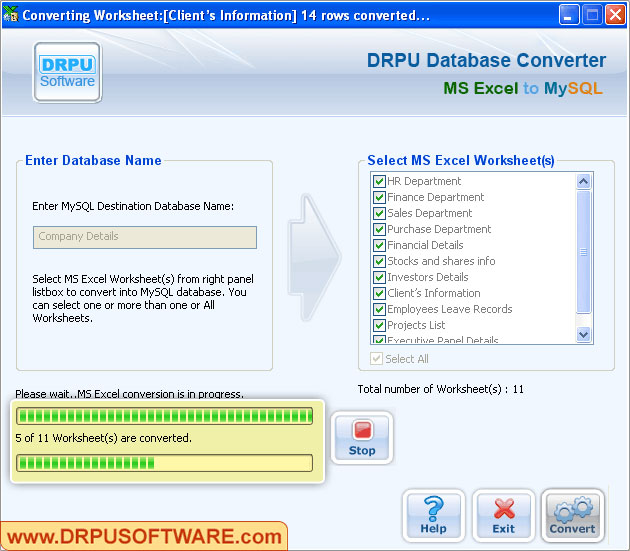Viewport: 630px width, 551px height.
Task: Close the converter window
Action: pos(616,15)
